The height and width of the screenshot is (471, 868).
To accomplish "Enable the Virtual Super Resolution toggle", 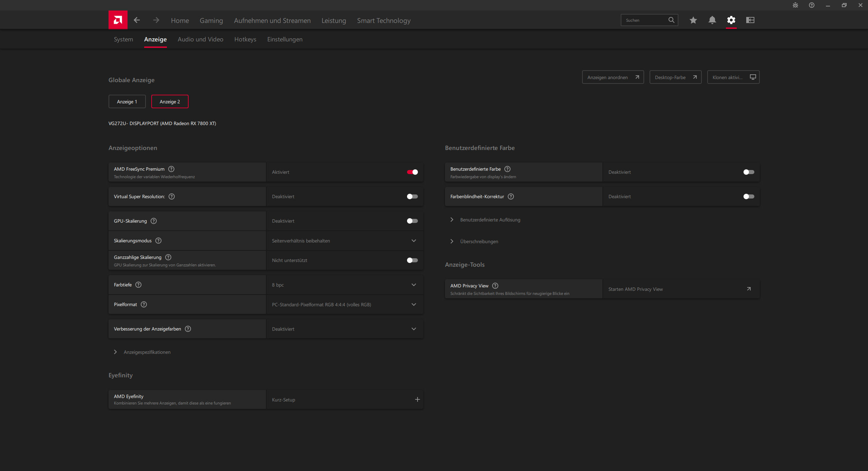I will 412,196.
